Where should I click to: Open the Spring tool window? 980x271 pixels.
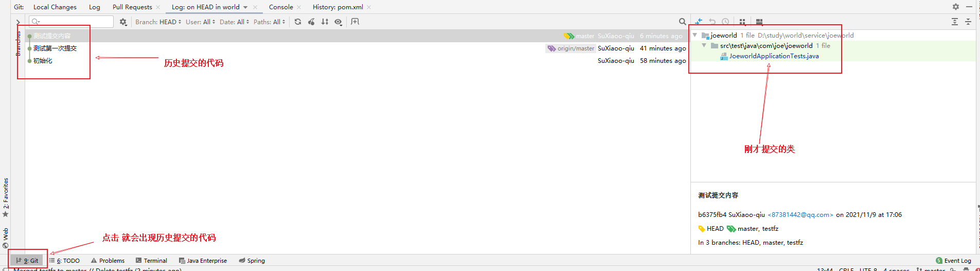(x=252, y=261)
